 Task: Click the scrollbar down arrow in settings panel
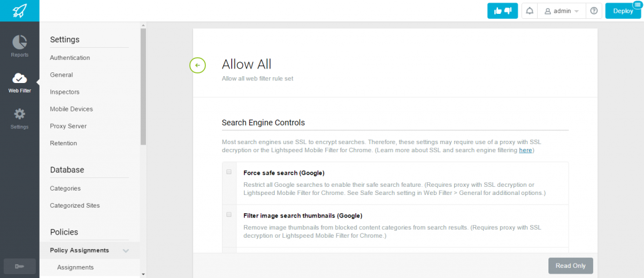click(143, 274)
